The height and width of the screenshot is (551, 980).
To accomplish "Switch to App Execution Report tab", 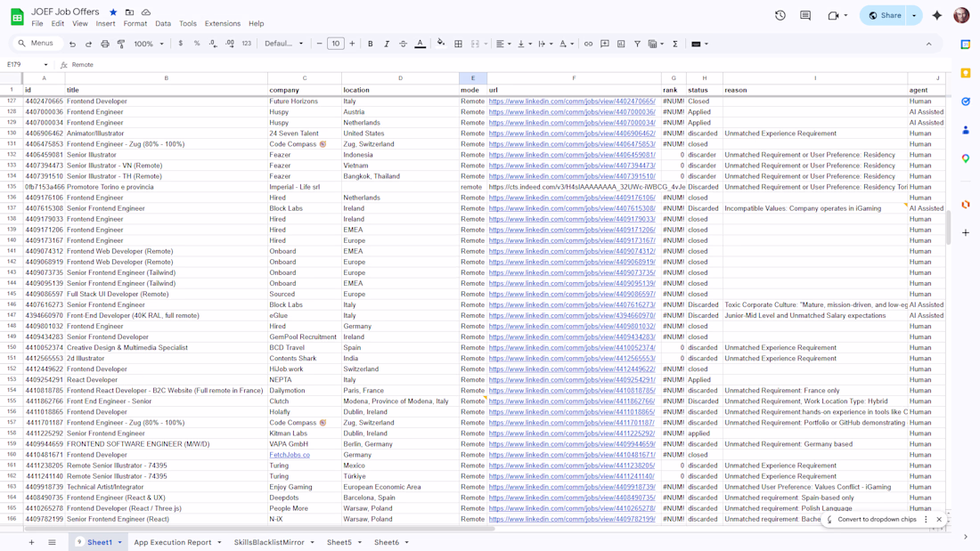I will tap(173, 542).
